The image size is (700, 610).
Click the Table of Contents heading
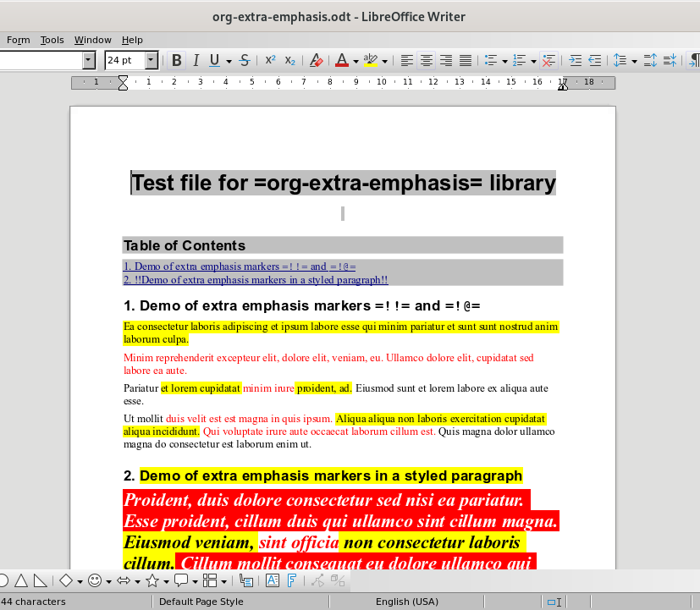tap(185, 245)
